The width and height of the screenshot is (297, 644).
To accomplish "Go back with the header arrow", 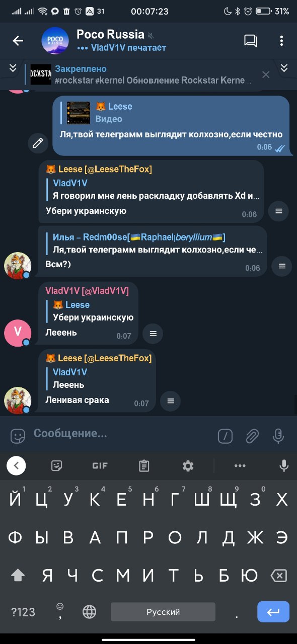I will 18,41.
